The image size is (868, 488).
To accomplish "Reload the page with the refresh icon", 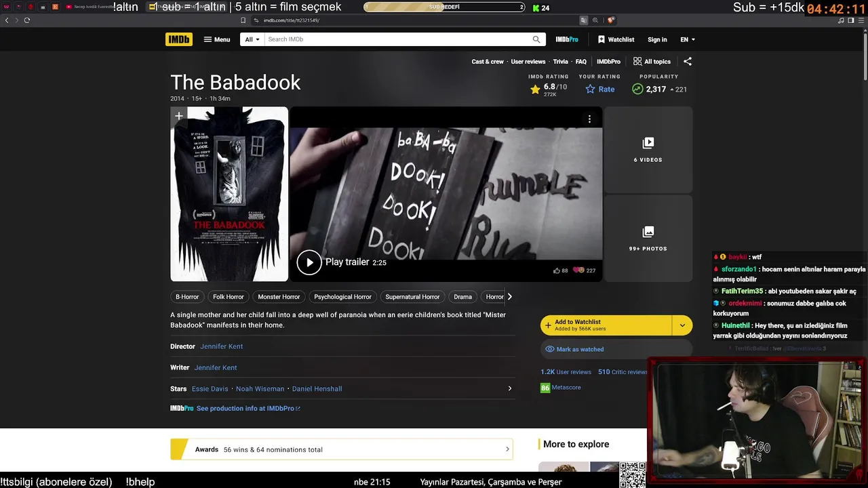I will [26, 20].
